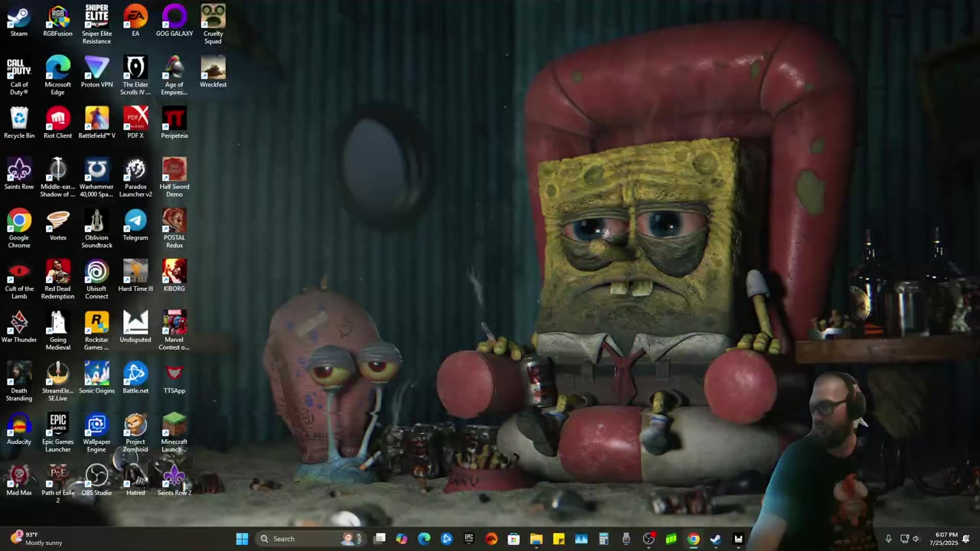Open Microsoft Store from the taskbar
This screenshot has height=551, width=980.
(514, 539)
